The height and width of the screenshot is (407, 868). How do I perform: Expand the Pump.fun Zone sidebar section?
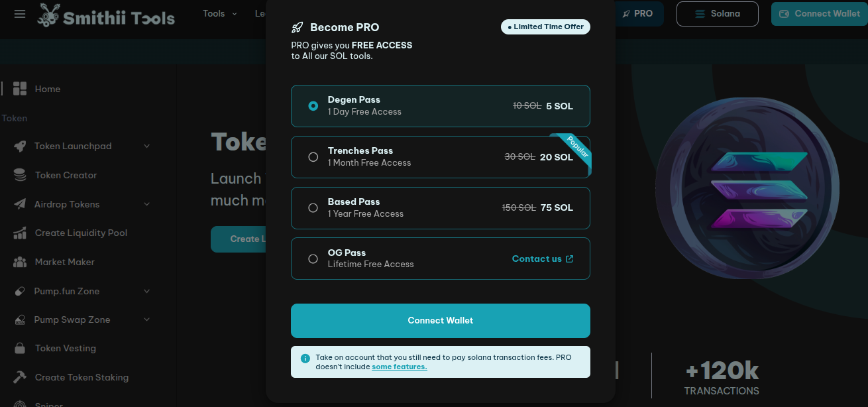tap(147, 291)
